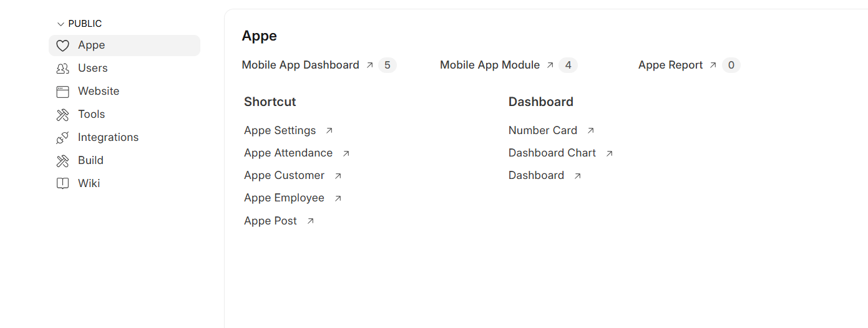Click arrow icon beside Number Card
Viewport: 868px width, 328px height.
tap(591, 131)
